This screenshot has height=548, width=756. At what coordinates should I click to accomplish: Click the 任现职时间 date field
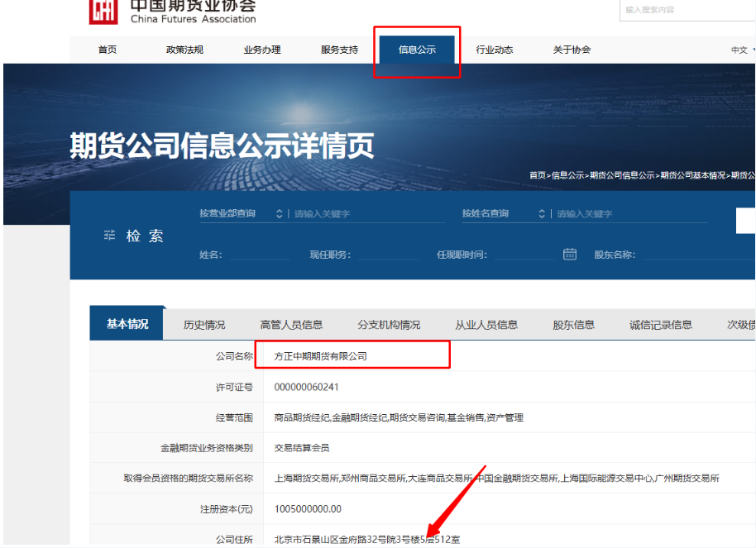tap(525, 255)
